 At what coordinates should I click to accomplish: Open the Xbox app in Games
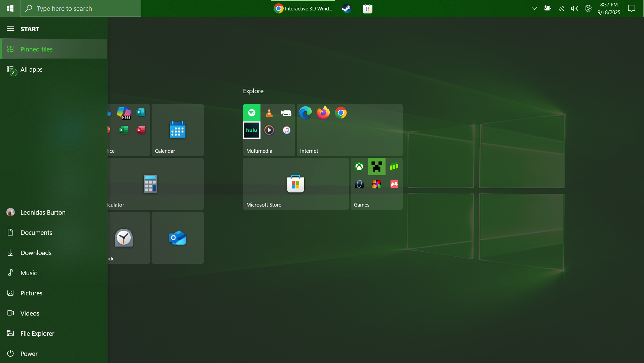click(x=359, y=167)
